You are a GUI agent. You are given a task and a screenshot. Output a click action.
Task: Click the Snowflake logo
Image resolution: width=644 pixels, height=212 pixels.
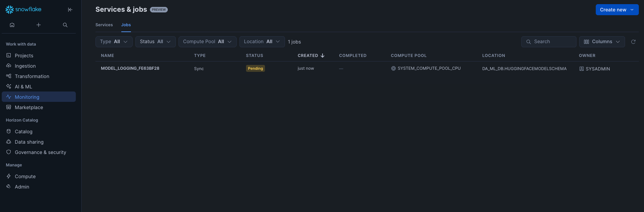pyautogui.click(x=23, y=10)
